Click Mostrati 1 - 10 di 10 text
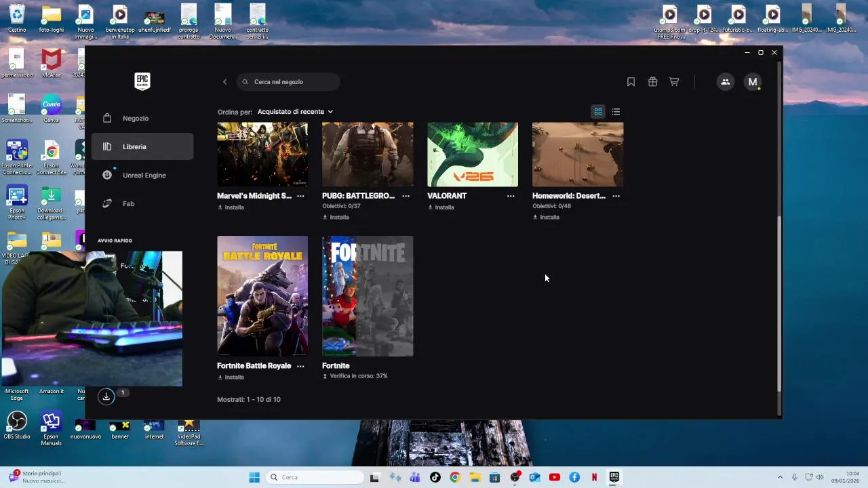 tap(249, 400)
